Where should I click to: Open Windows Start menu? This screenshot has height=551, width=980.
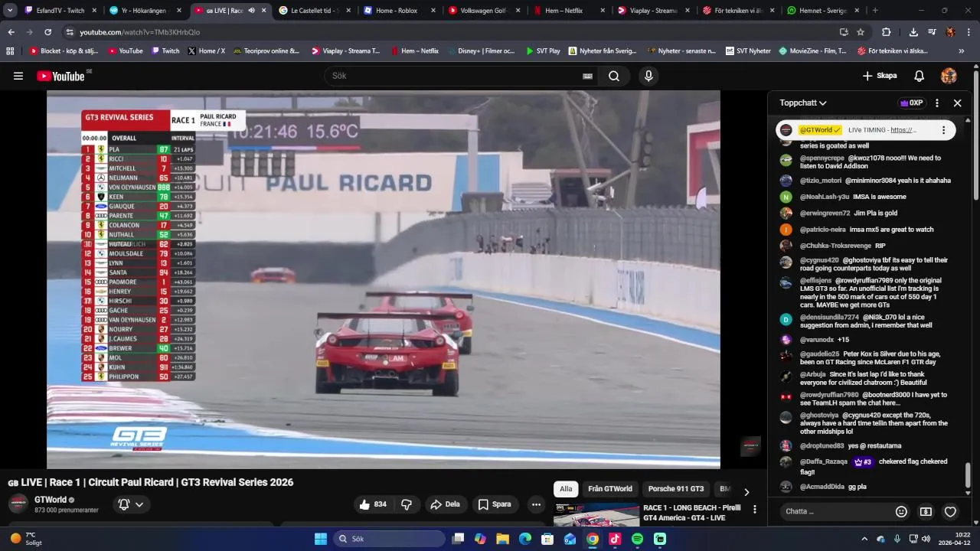click(x=320, y=539)
